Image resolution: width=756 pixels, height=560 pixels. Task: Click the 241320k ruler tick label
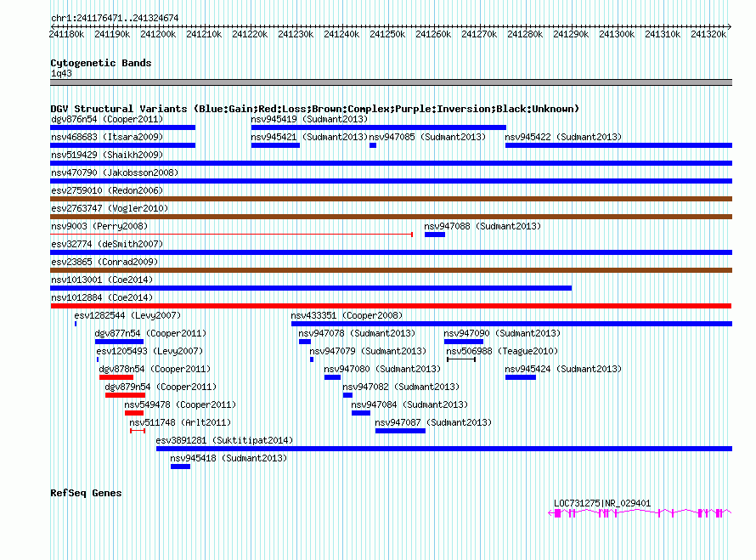pyautogui.click(x=708, y=34)
